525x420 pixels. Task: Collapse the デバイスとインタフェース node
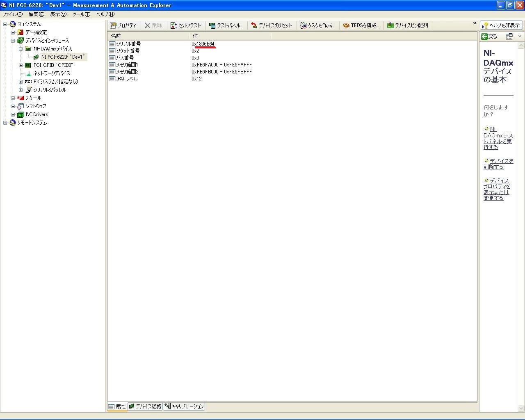(x=13, y=41)
